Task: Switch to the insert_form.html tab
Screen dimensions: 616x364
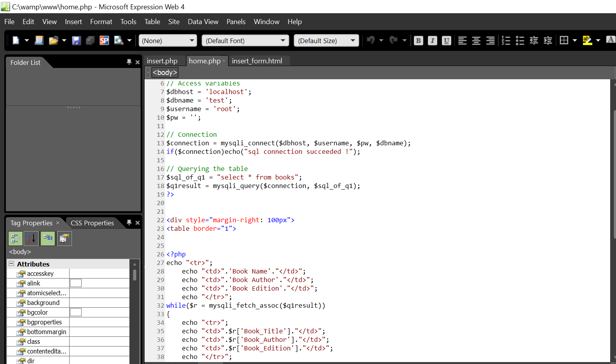Action: coord(257,61)
